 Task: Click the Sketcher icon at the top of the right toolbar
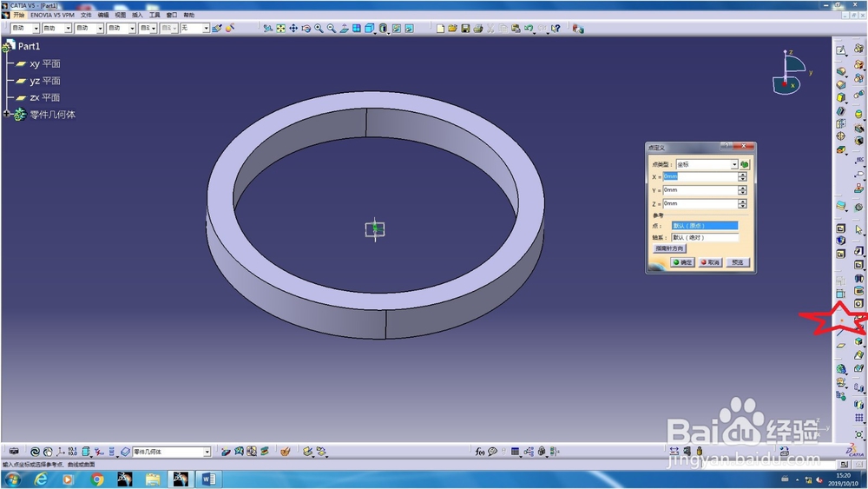click(841, 51)
